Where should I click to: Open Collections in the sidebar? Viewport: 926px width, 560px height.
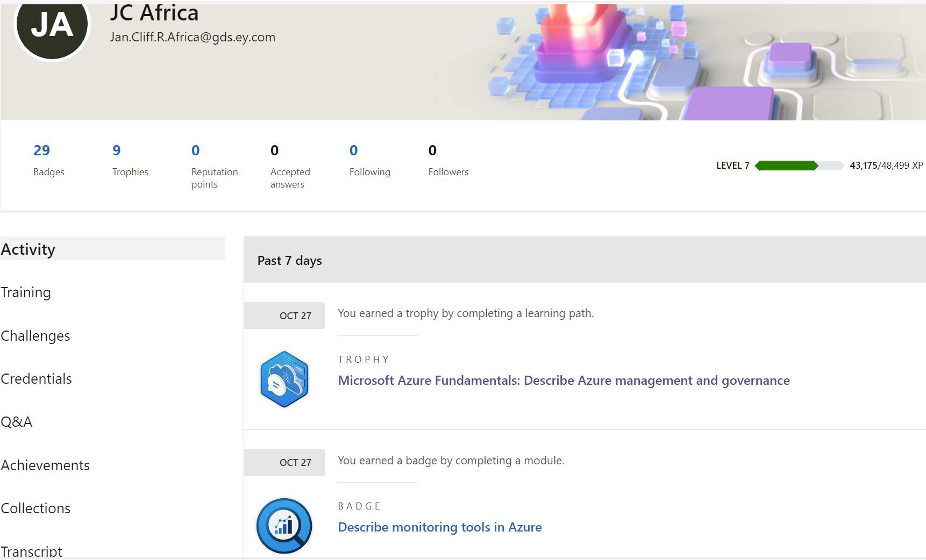point(35,508)
